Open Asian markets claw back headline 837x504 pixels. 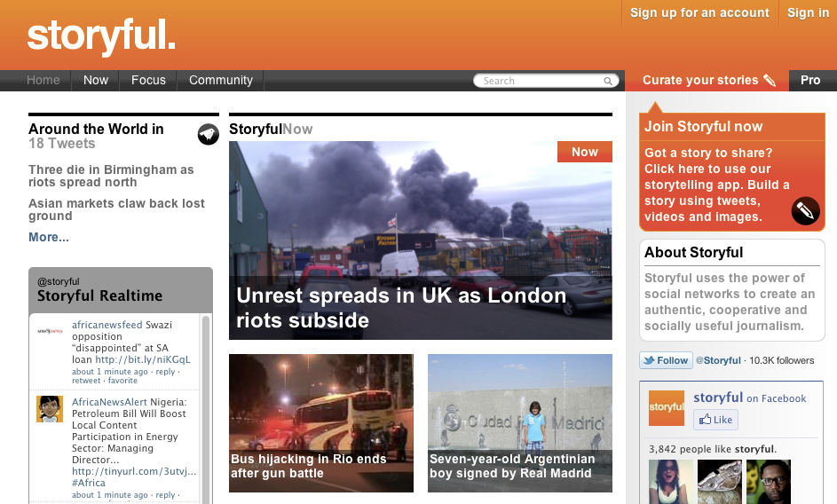click(x=116, y=209)
